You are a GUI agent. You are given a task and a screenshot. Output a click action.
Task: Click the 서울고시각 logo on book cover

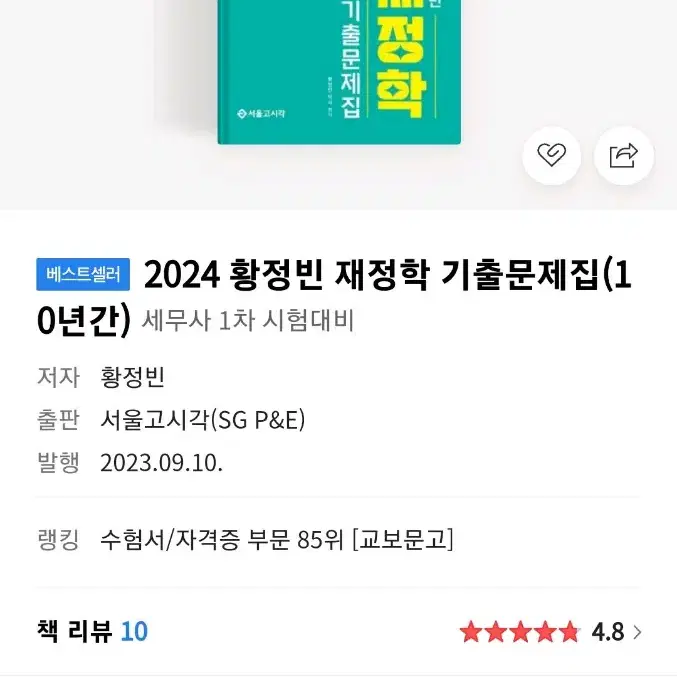point(261,114)
